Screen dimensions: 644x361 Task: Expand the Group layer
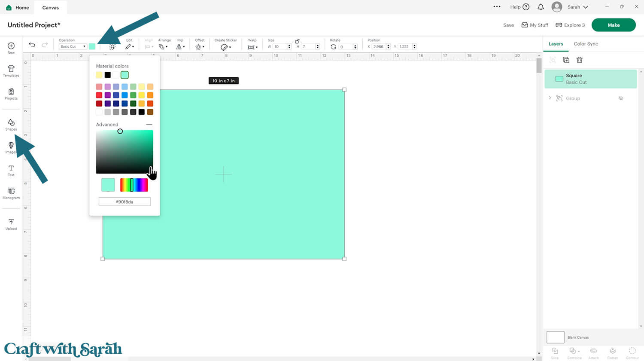coord(550,98)
